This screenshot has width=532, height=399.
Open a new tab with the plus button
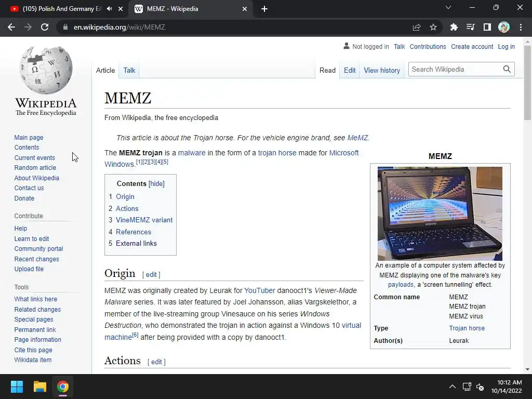click(264, 9)
